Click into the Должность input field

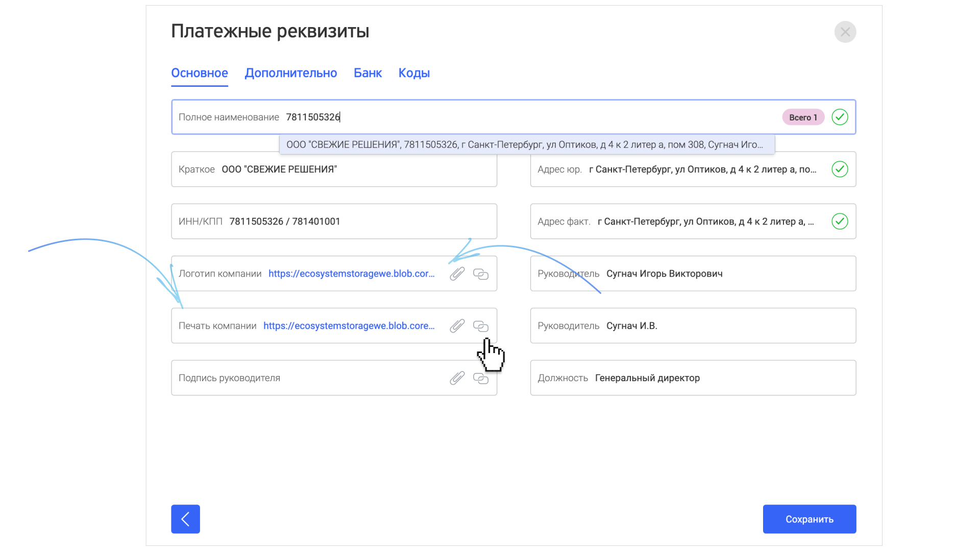point(693,378)
